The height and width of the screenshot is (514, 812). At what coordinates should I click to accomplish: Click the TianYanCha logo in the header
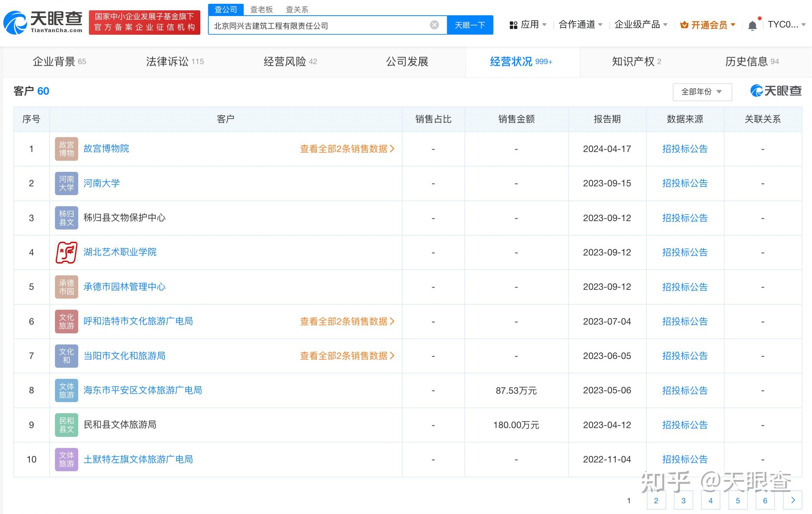tap(43, 23)
